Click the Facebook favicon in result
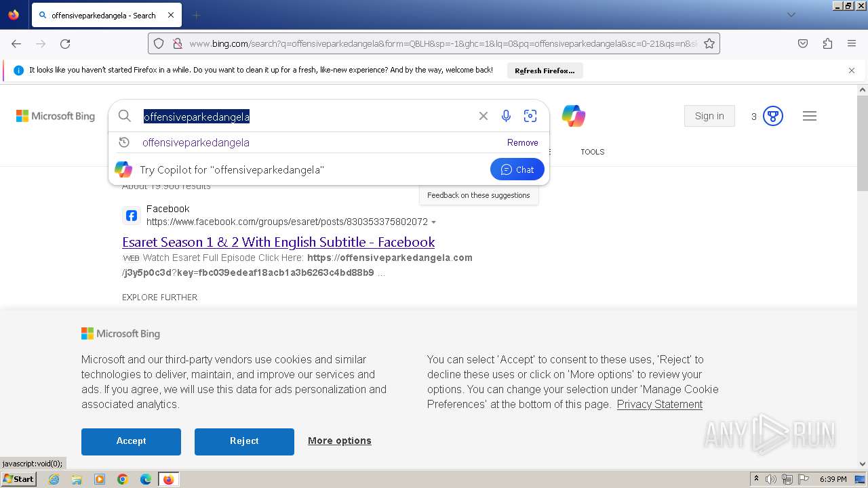Image resolution: width=868 pixels, height=488 pixels. coord(132,216)
